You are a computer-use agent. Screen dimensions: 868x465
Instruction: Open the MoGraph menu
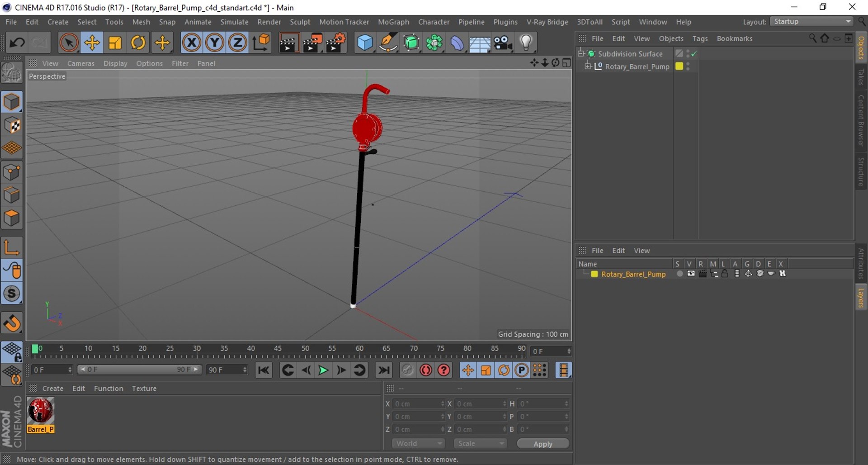tap(393, 22)
